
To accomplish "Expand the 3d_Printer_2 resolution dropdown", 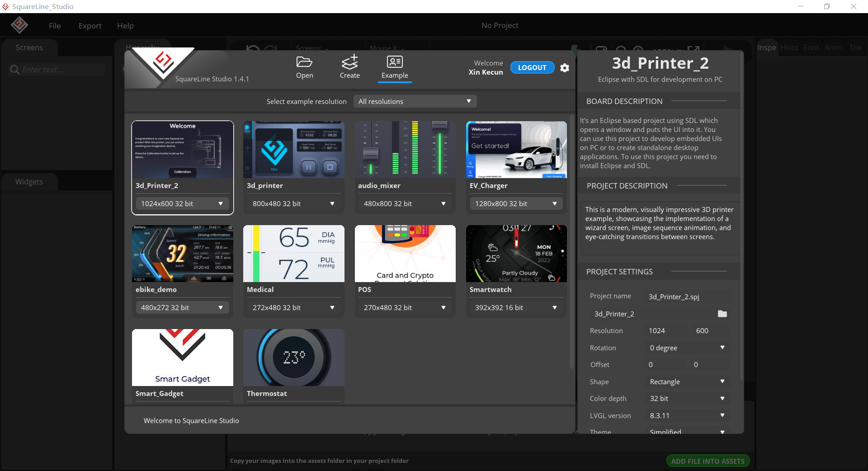I will click(182, 204).
